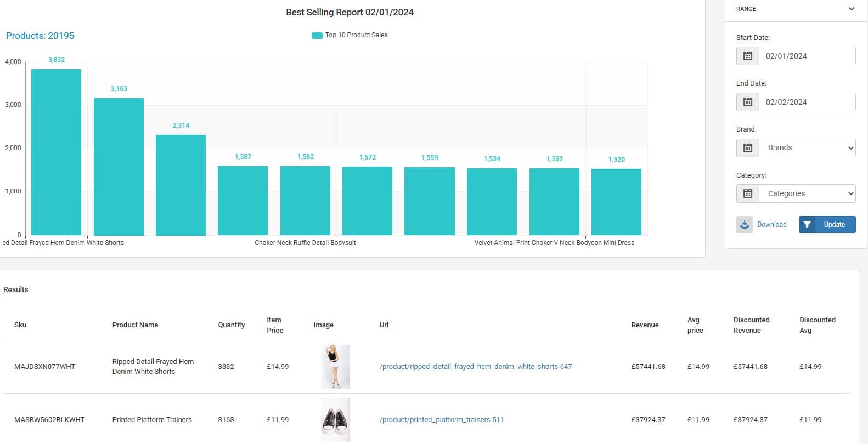Click the Start Date field showing 02/01/2024
868x444 pixels.
point(807,56)
